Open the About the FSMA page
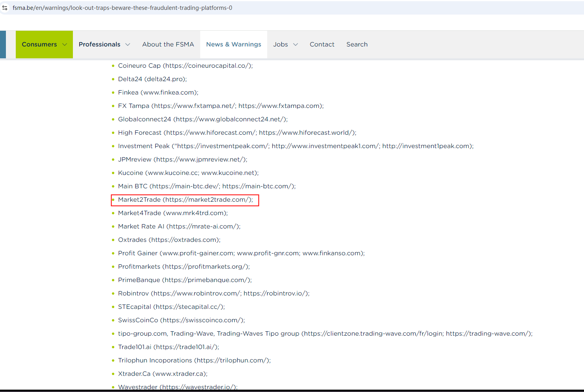Screen dimensions: 584x392 (168, 45)
